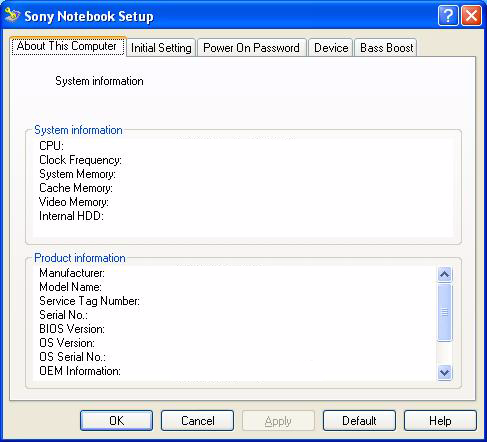Screen dimensions: 487x442
Task: Select the Internal HDD: line
Action: 71,216
